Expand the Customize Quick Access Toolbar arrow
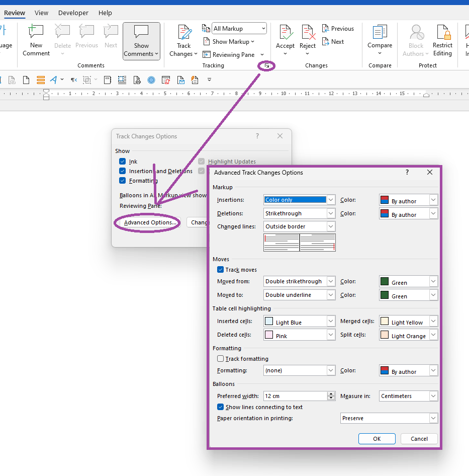This screenshot has height=476, width=469. pyautogui.click(x=209, y=80)
